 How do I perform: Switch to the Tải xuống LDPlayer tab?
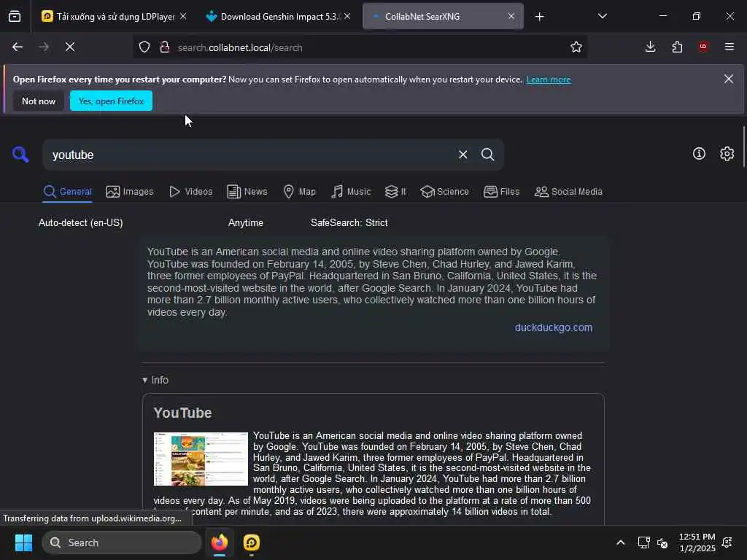[109, 17]
